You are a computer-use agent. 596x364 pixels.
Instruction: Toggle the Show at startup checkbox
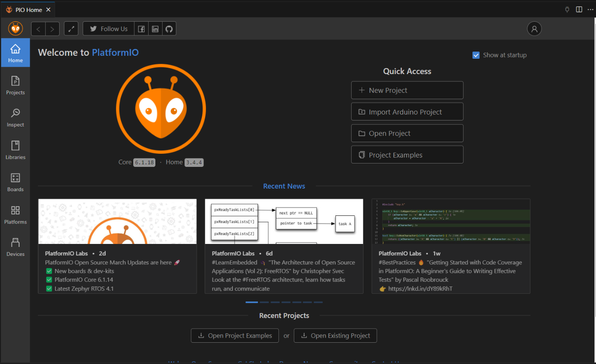click(476, 55)
